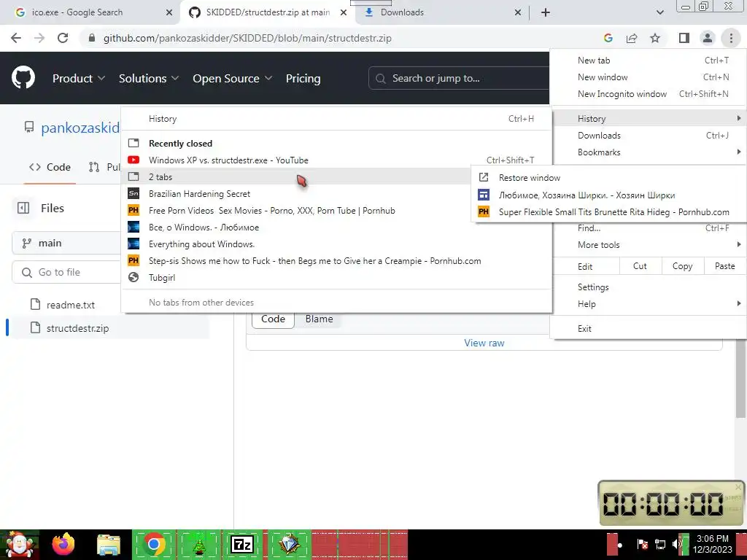Launch Firefox from the taskbar
The image size is (747, 560).
pyautogui.click(x=63, y=544)
